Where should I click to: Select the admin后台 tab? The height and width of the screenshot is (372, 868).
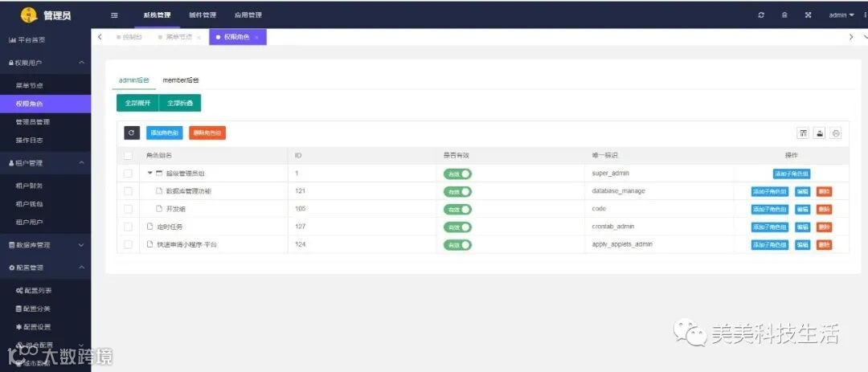(134, 80)
